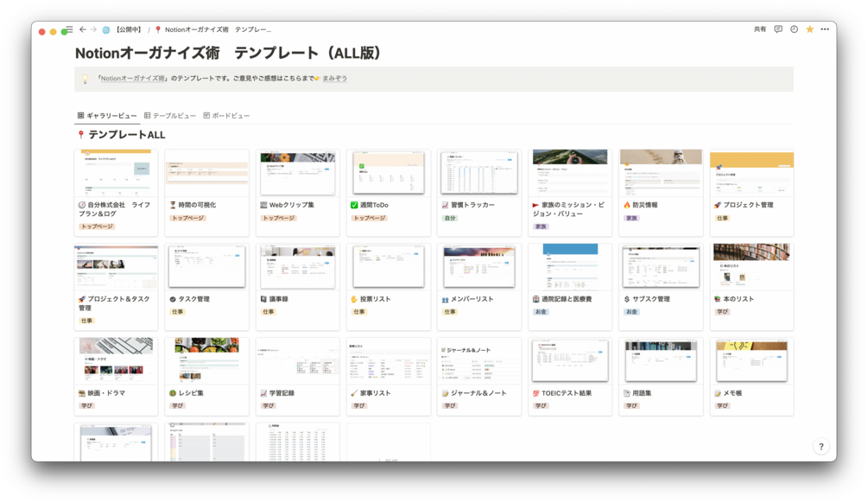Open the 映画・ドラマ card title
The height and width of the screenshot is (503, 868).
(106, 393)
